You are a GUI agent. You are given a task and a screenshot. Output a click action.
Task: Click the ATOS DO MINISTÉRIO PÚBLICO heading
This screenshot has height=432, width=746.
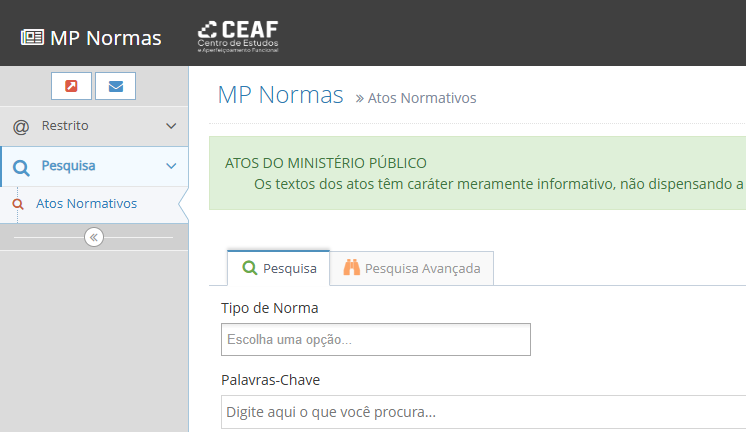(x=326, y=163)
